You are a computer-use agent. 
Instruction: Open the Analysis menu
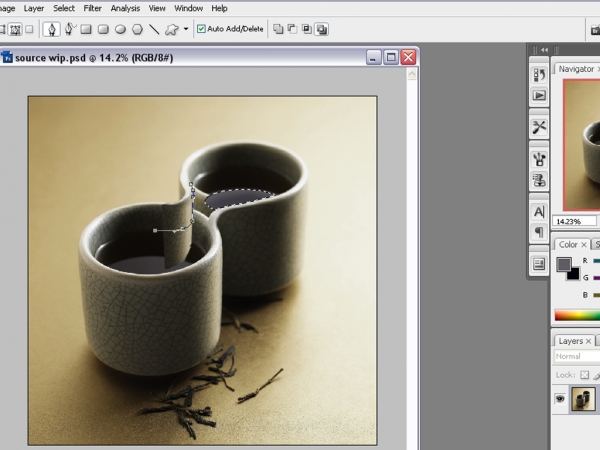click(x=125, y=8)
